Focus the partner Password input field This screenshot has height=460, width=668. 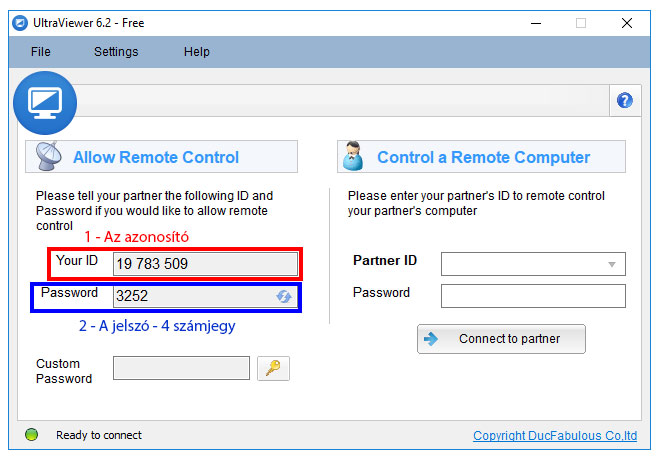click(x=533, y=296)
